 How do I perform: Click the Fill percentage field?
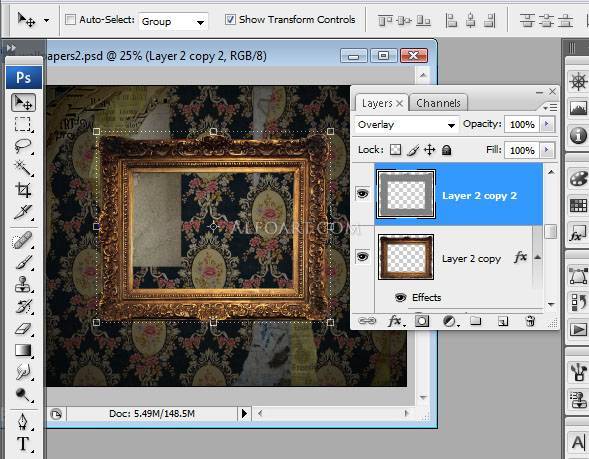tap(522, 150)
